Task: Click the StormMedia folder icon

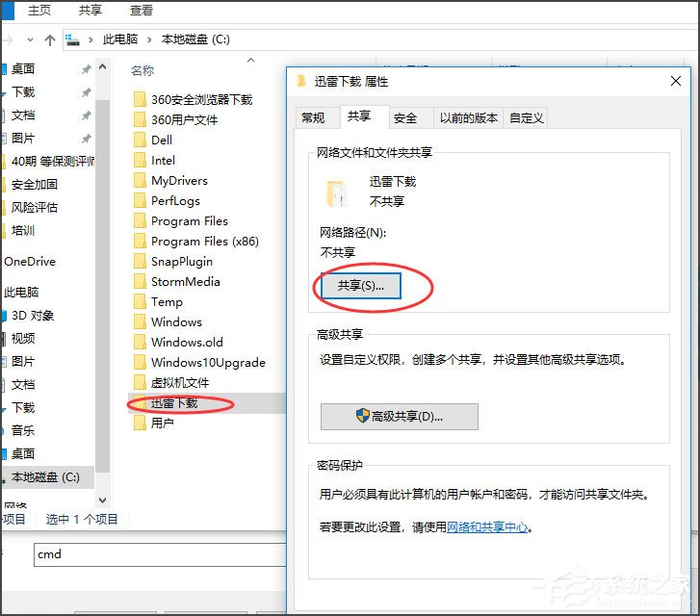Action: (x=140, y=281)
